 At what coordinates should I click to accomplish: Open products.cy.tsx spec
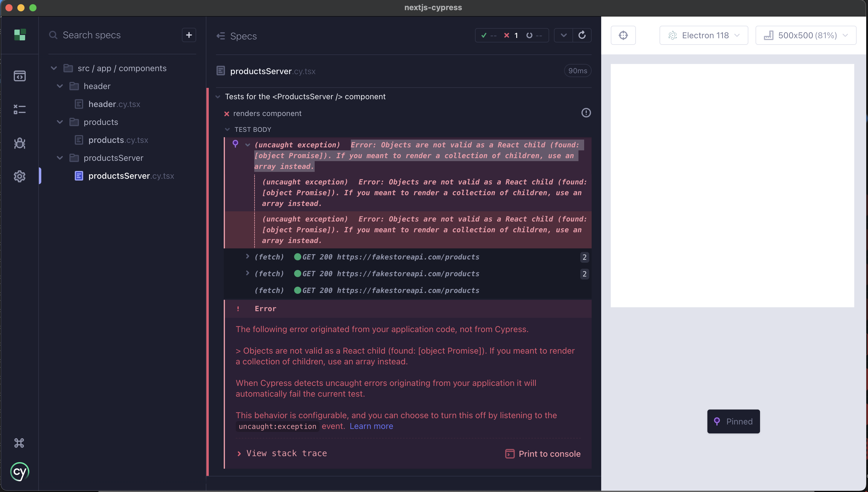[118, 140]
